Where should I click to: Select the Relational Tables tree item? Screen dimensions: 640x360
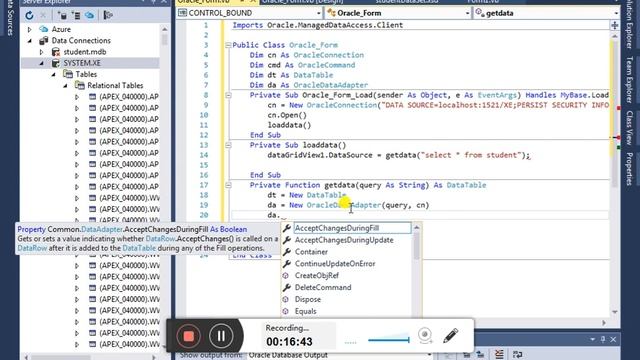[x=115, y=85]
